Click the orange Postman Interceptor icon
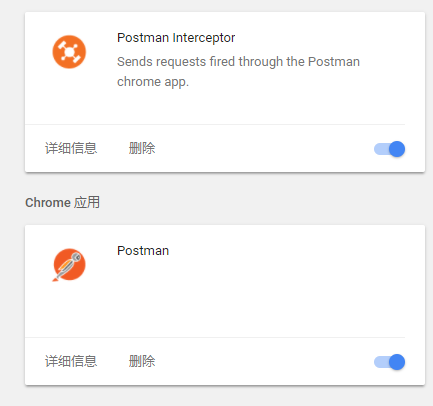The image size is (433, 406). point(69,52)
